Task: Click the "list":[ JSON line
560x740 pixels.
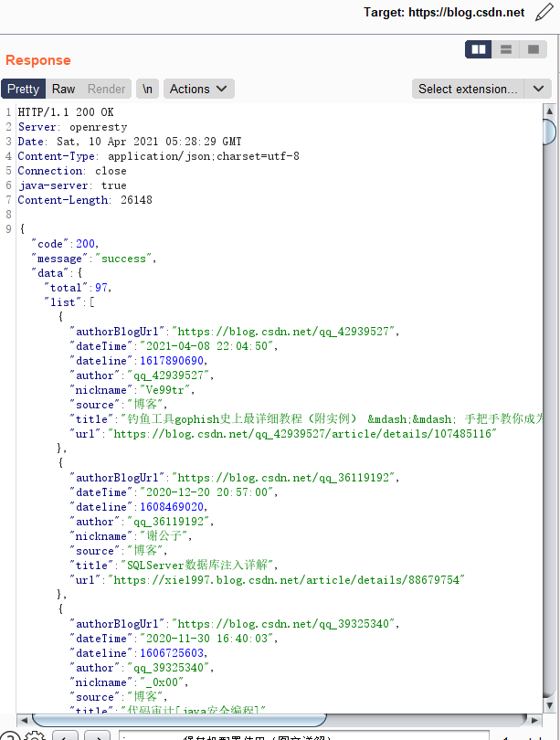Action: pyautogui.click(x=69, y=302)
